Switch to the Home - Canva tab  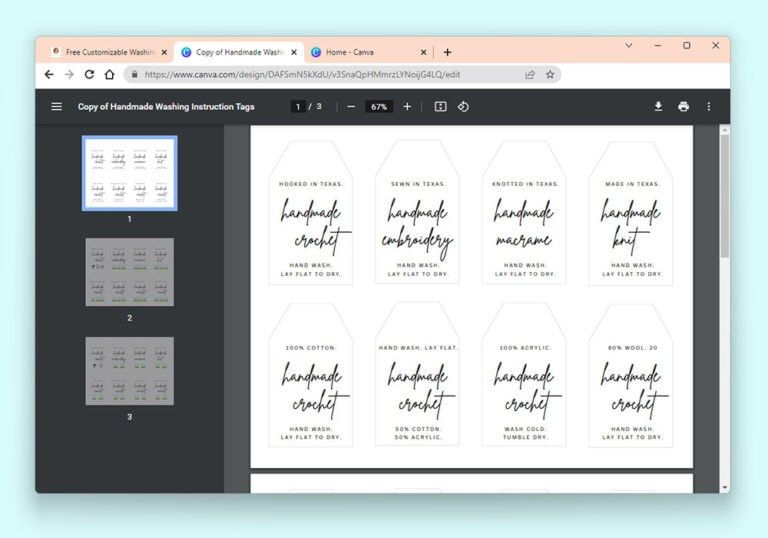pos(366,52)
